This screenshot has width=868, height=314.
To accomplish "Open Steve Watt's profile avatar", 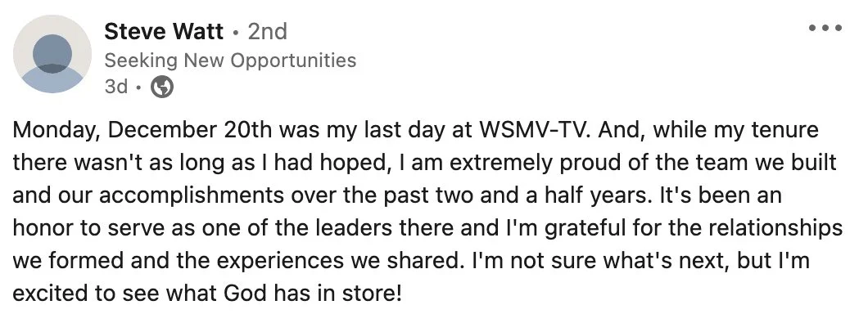I will pos(52,54).
